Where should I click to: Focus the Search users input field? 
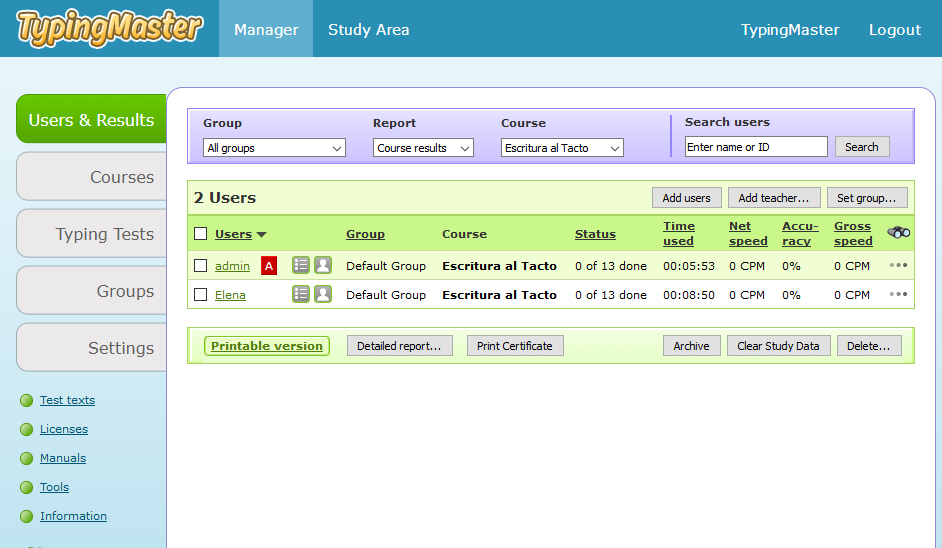tap(756, 147)
